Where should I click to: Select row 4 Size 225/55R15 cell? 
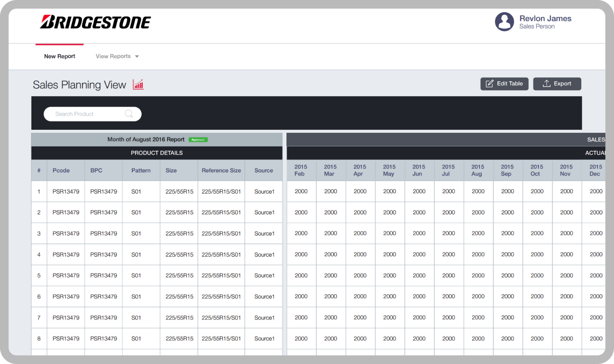coord(179,255)
